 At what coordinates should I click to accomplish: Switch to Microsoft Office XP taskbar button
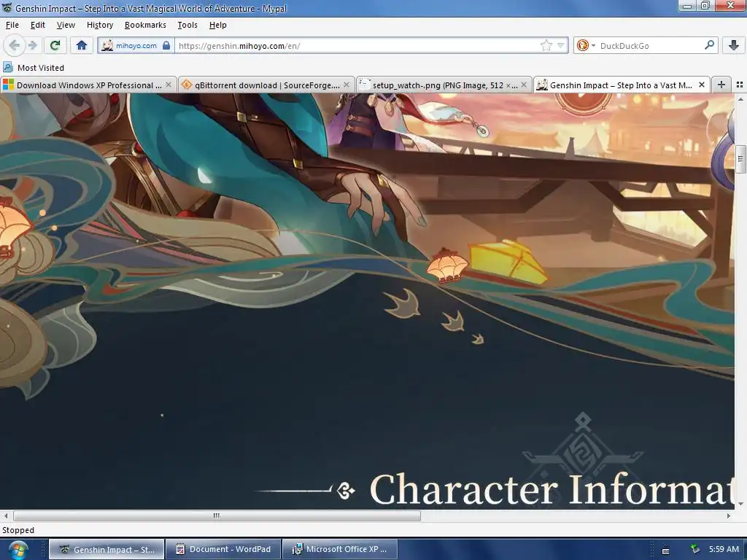click(340, 550)
